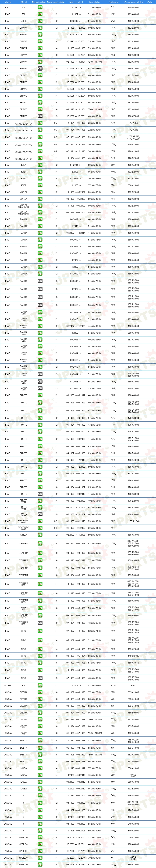This screenshot has width=156, height=868.
Task: Click the ON diesel icon in the BRAVO 1.9 row
Action: (40, 116)
